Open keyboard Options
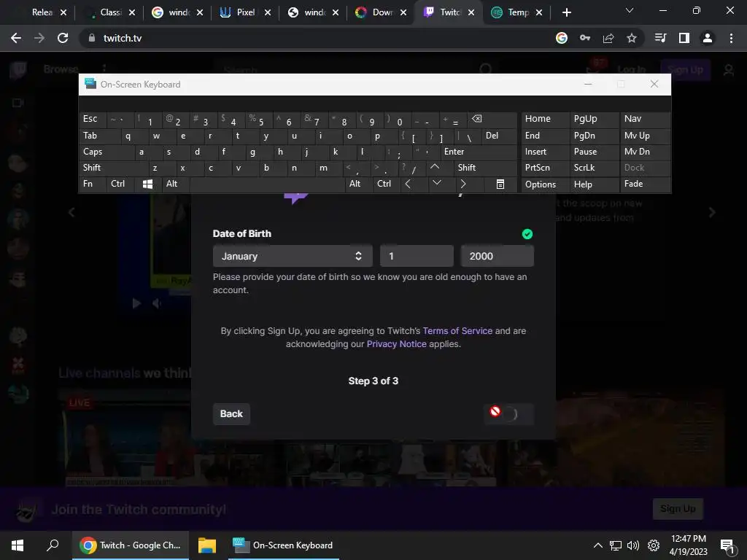The height and width of the screenshot is (560, 747). click(x=545, y=184)
